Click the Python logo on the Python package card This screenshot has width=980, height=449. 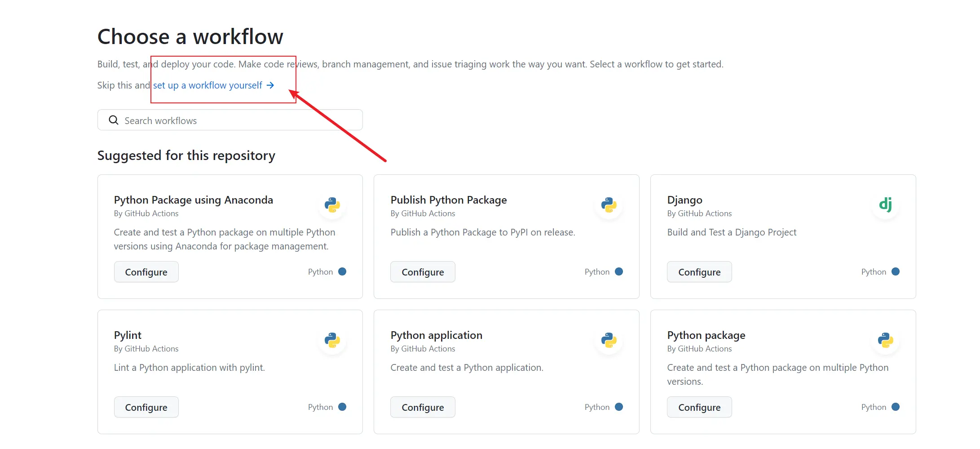pos(886,340)
